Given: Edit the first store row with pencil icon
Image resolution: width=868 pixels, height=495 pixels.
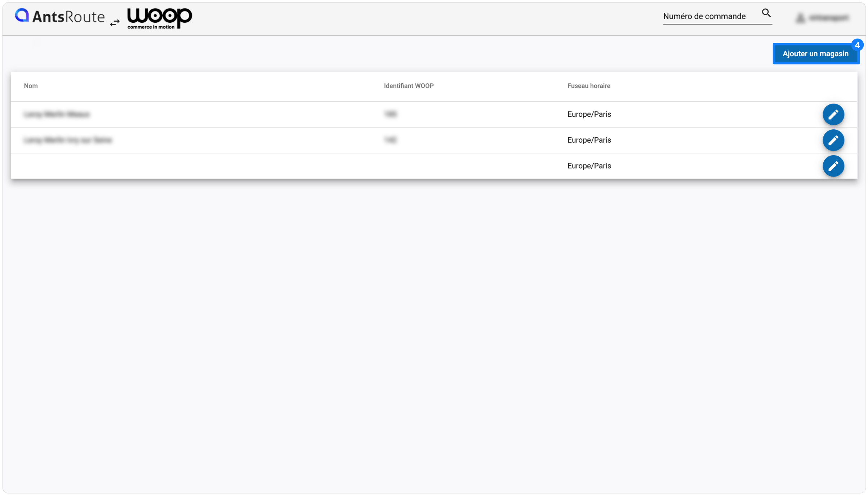Looking at the screenshot, I should 833,115.
